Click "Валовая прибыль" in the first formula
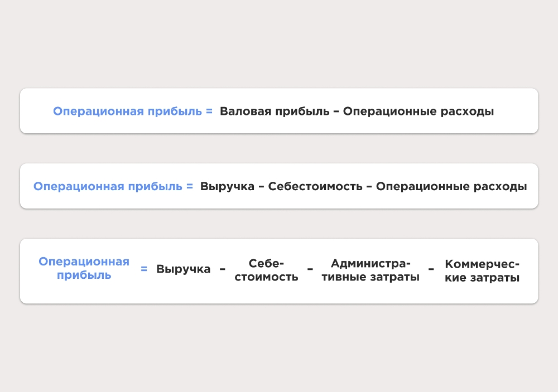Viewport: 558px width, 392px height. click(x=275, y=111)
